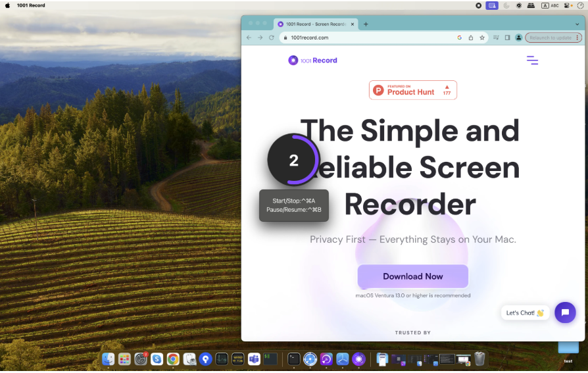Viewport: 588px width, 373px height.
Task: Click the purple chat widget icon
Action: tap(565, 312)
